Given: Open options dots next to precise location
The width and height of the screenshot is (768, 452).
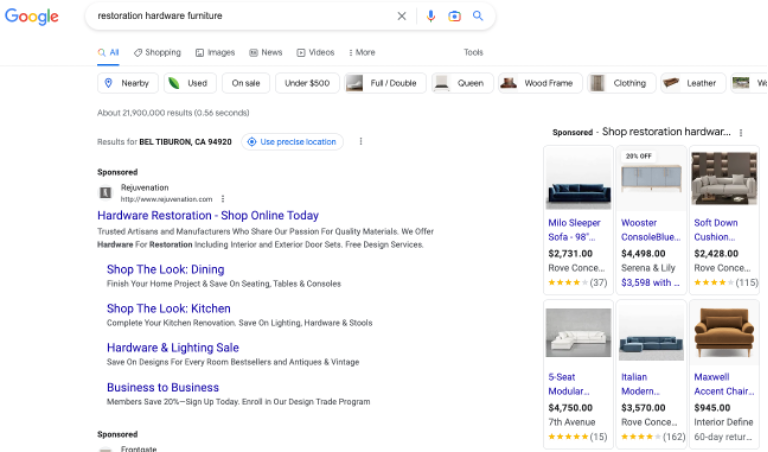Looking at the screenshot, I should [361, 142].
